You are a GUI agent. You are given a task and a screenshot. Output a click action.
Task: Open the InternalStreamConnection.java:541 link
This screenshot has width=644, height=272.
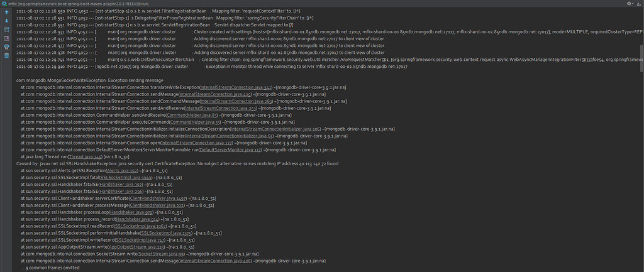[x=236, y=87]
